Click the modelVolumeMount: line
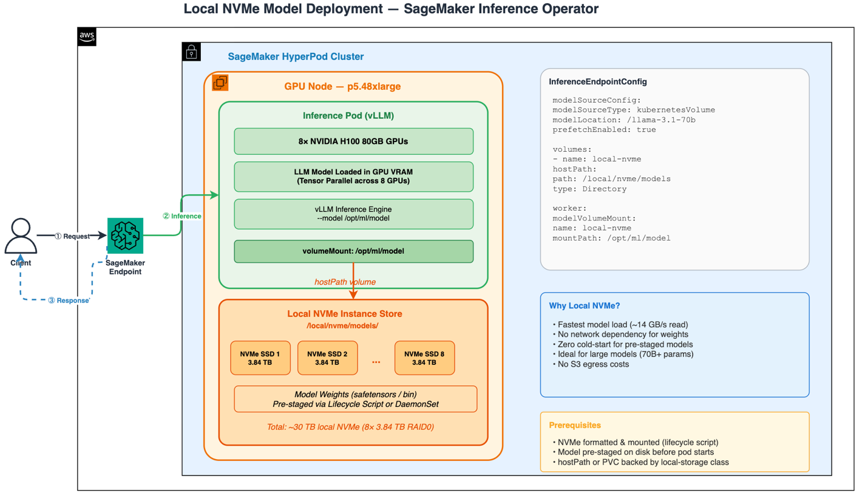 click(594, 218)
